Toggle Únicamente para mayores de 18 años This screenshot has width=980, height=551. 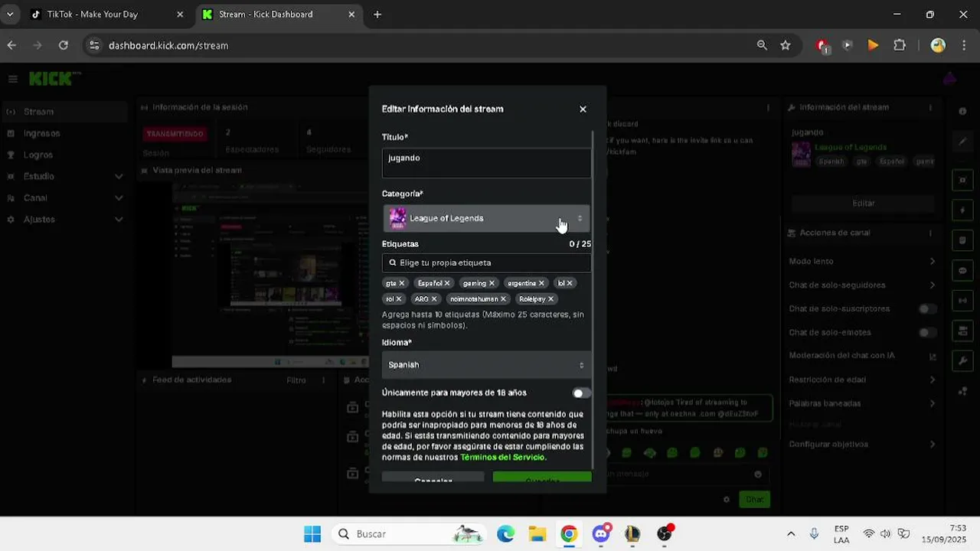[x=582, y=393]
